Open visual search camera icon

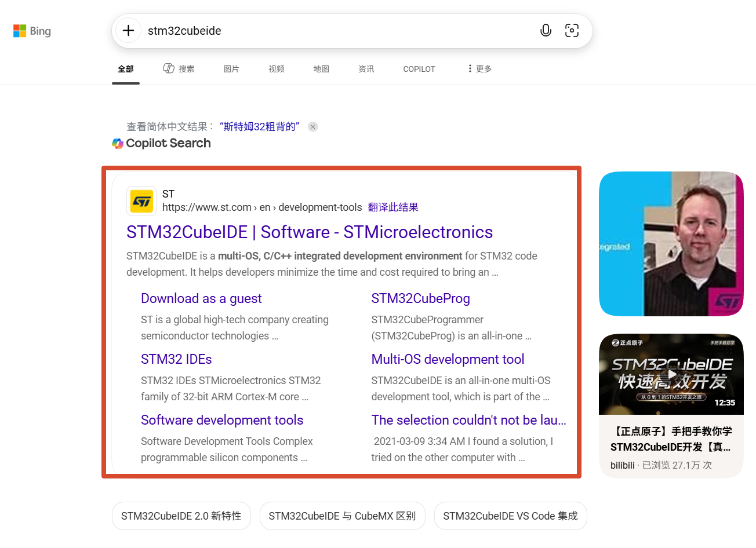pyautogui.click(x=572, y=31)
